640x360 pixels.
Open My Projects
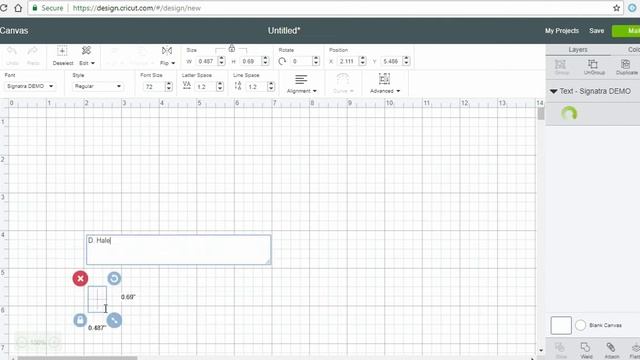(x=562, y=31)
